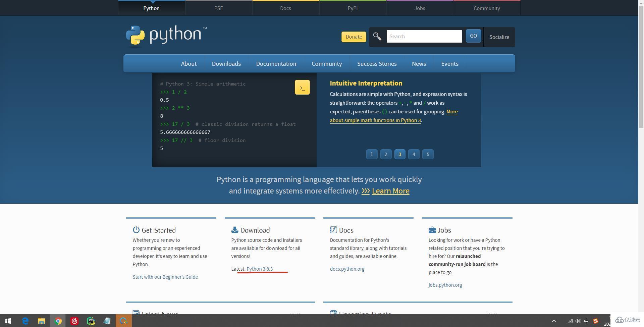Select the PSF top-level tab

(218, 8)
